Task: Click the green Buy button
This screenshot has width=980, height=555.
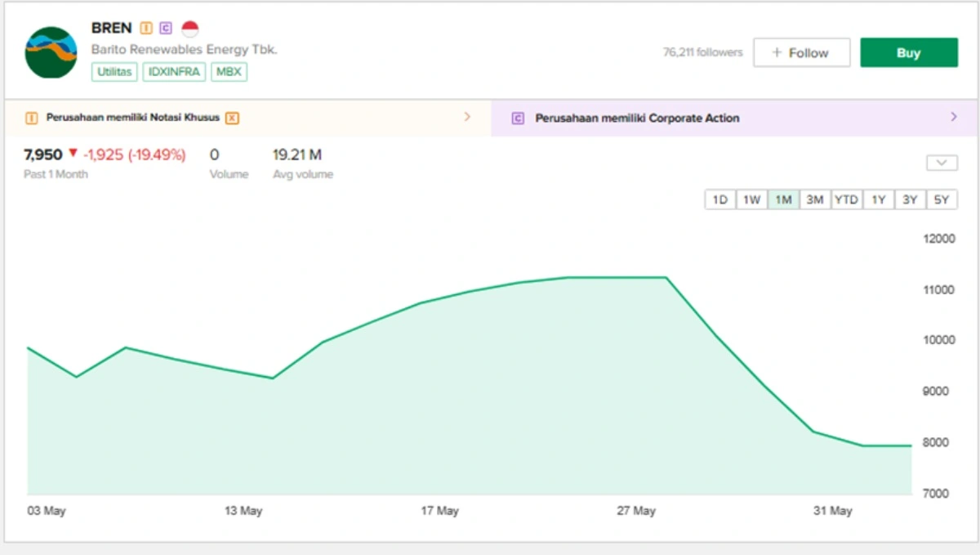Action: pos(909,52)
